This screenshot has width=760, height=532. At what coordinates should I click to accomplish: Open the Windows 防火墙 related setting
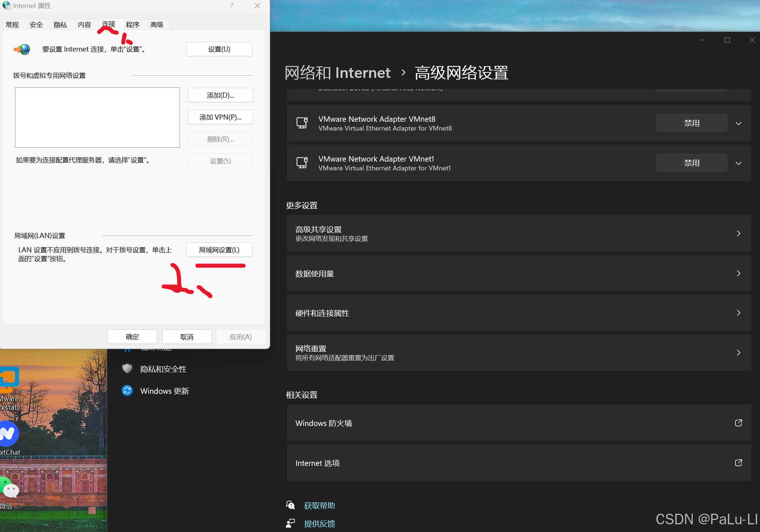click(519, 423)
